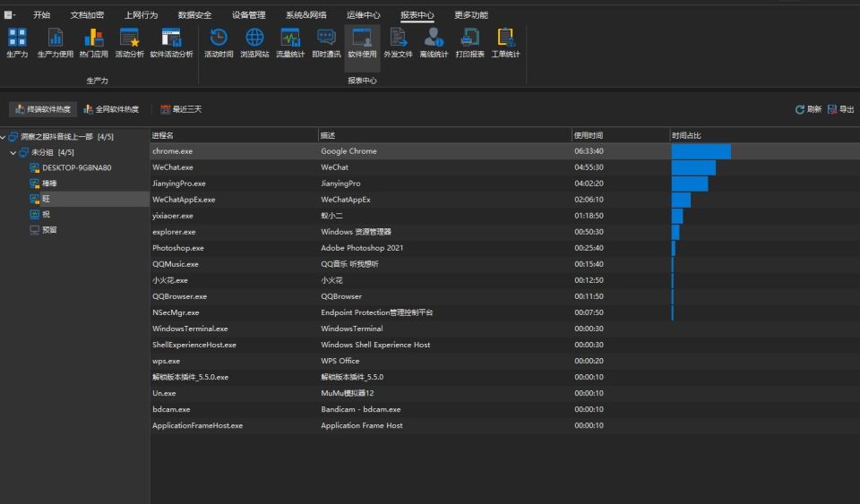Click the 导出 export button

click(x=841, y=109)
